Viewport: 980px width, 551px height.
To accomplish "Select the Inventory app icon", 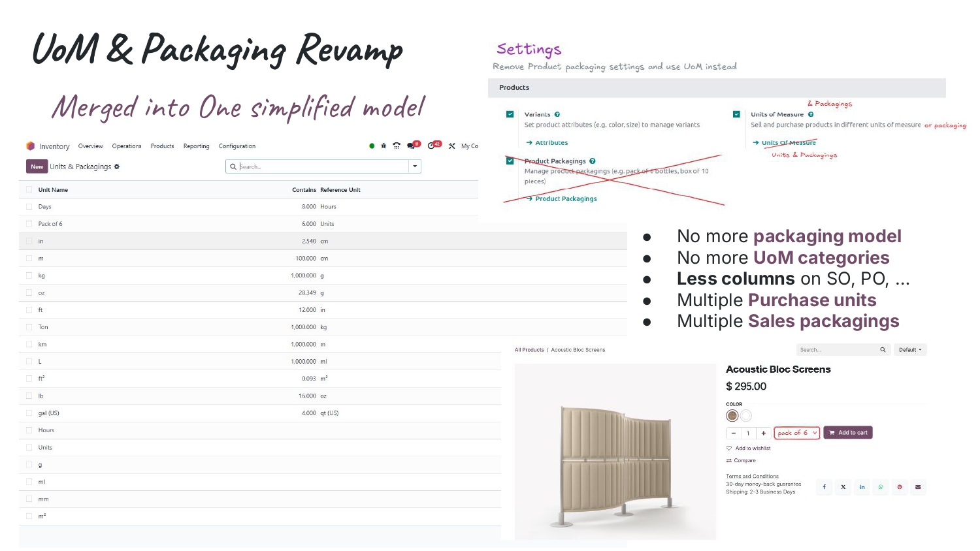I will pos(30,146).
